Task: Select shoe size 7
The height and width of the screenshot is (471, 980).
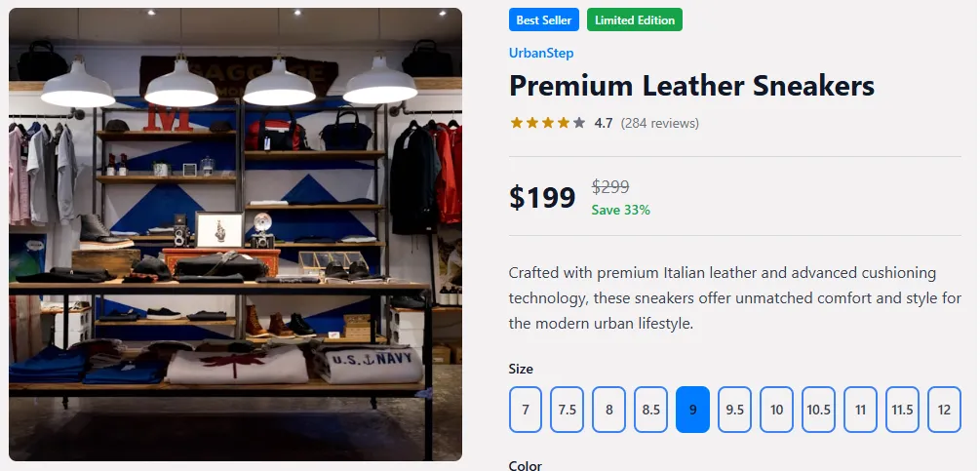Action: (x=526, y=410)
